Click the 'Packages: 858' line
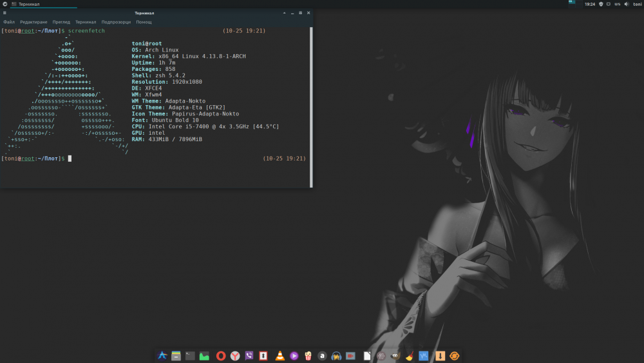Screen dimensions: 644x363 point(154,69)
